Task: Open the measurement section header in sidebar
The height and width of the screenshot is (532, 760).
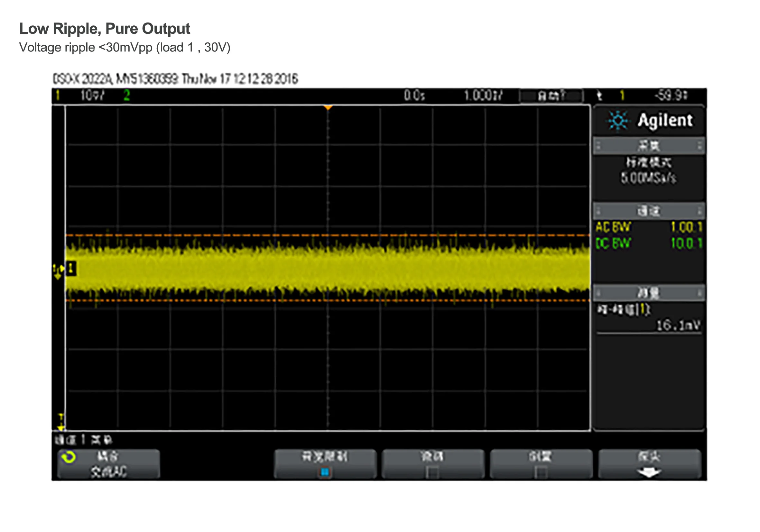Action: (x=649, y=292)
